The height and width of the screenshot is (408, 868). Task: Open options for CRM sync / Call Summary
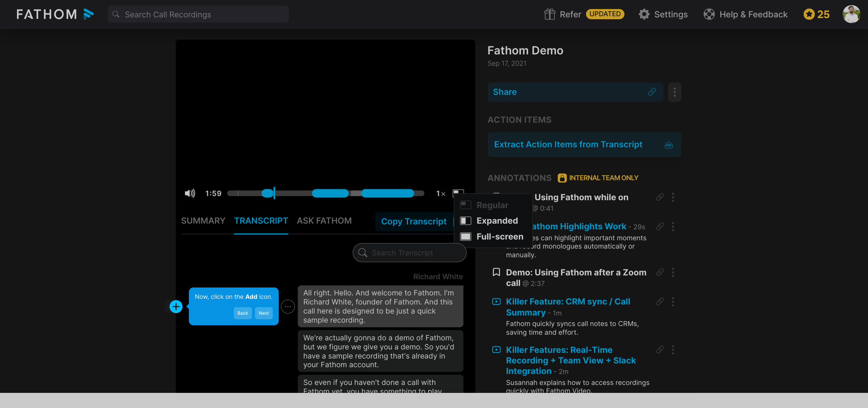(x=673, y=301)
